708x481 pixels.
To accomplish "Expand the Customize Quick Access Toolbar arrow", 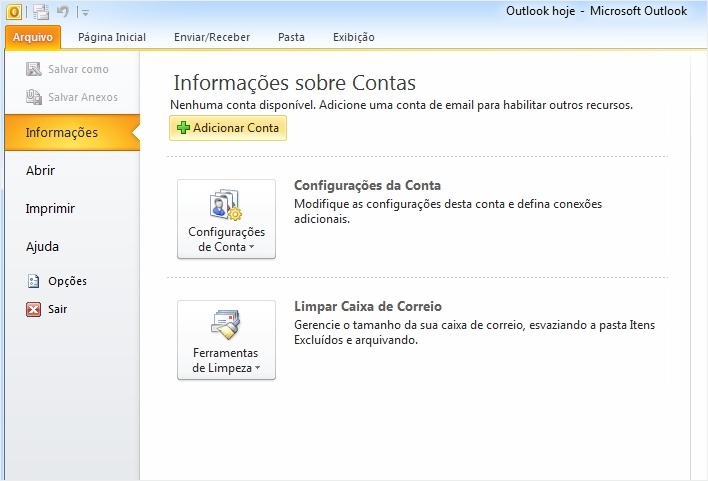I will tap(85, 13).
